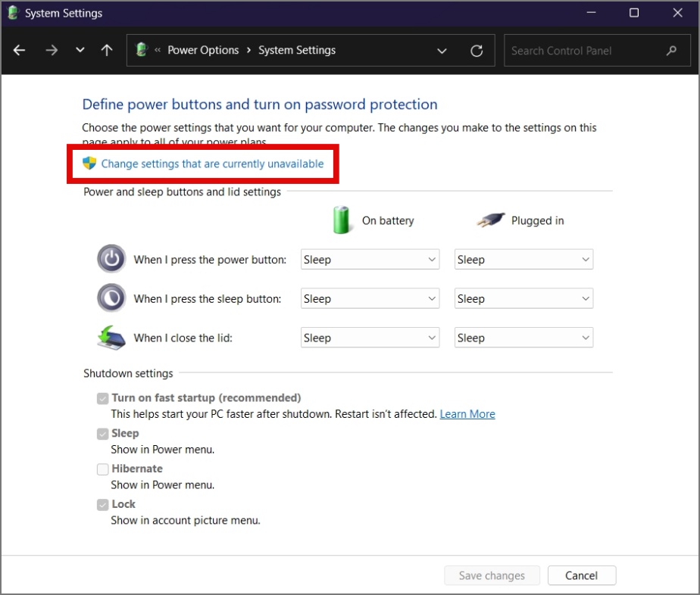The width and height of the screenshot is (700, 595).
Task: Open sleep button Plugged in dropdown
Action: (x=523, y=299)
